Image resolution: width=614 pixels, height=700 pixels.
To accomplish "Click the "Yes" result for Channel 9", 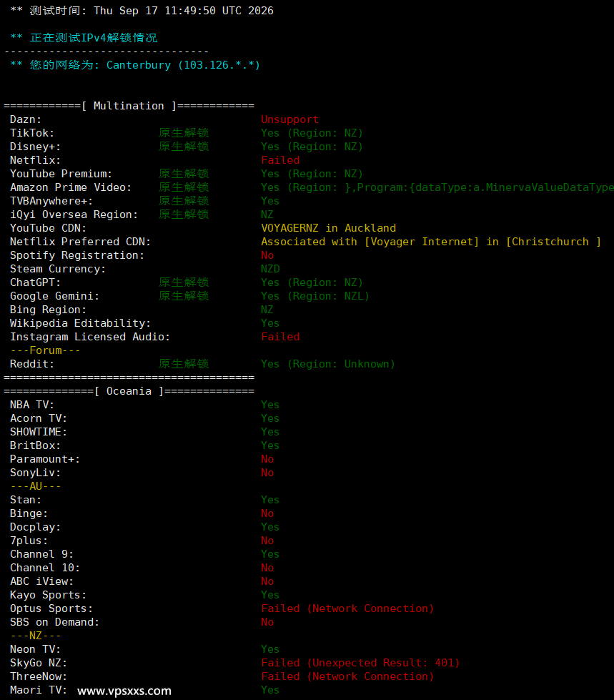I will [270, 554].
